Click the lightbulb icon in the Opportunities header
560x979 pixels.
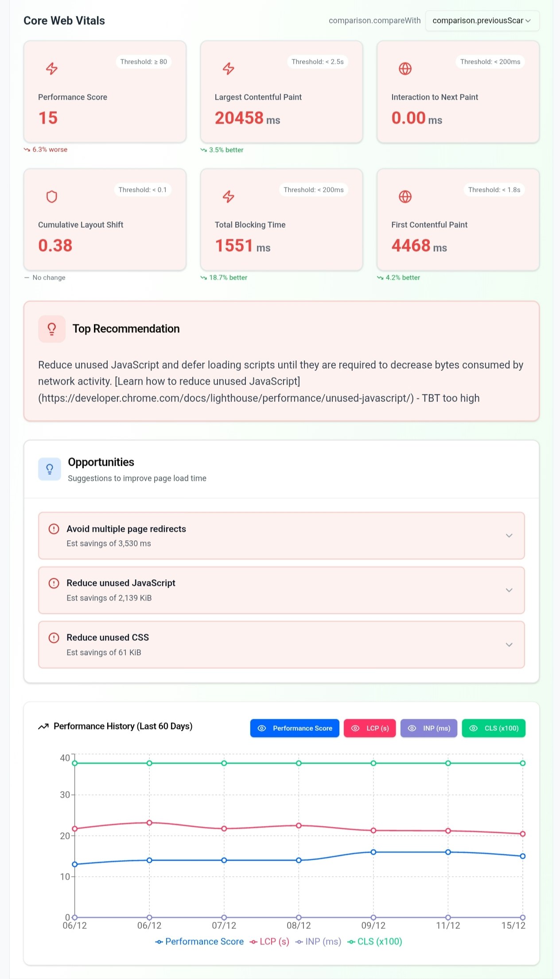[x=50, y=469]
